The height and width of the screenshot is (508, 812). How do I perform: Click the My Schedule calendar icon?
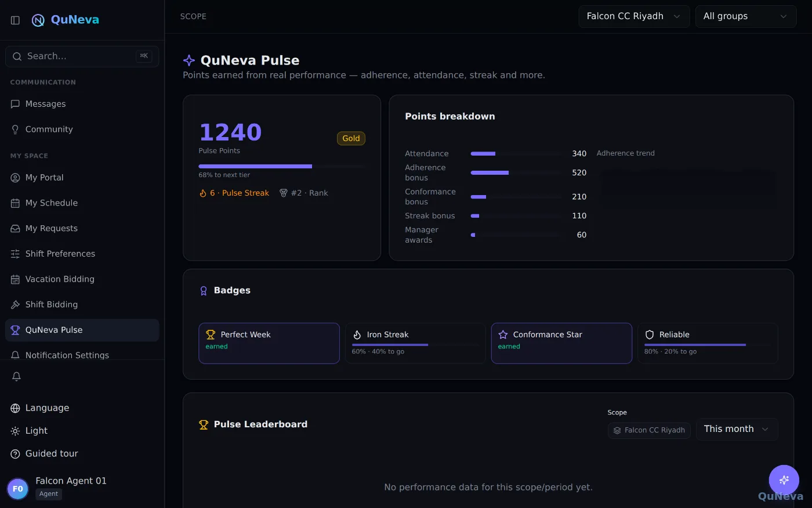(x=15, y=203)
